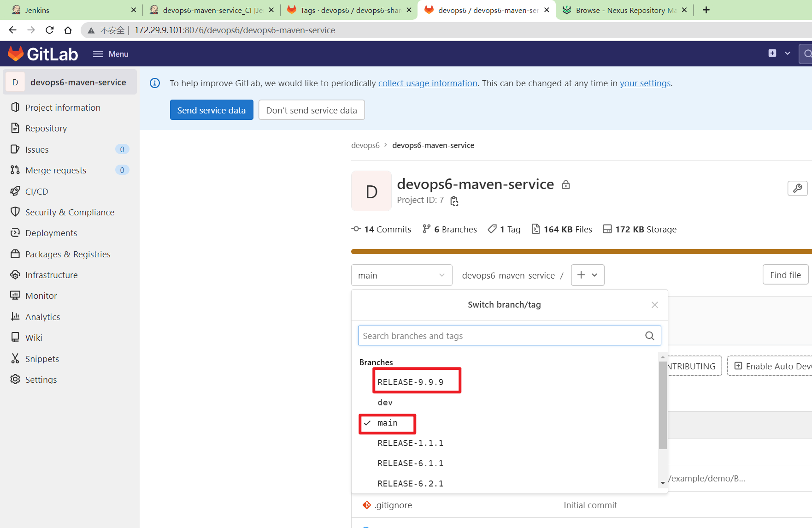Image resolution: width=812 pixels, height=528 pixels.
Task: Click the wrench admin icon button
Action: 798,188
